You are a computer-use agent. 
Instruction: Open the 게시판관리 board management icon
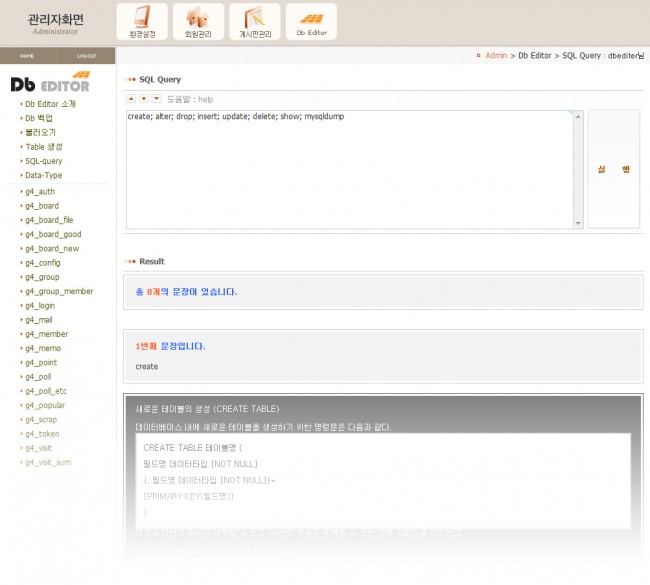(255, 21)
